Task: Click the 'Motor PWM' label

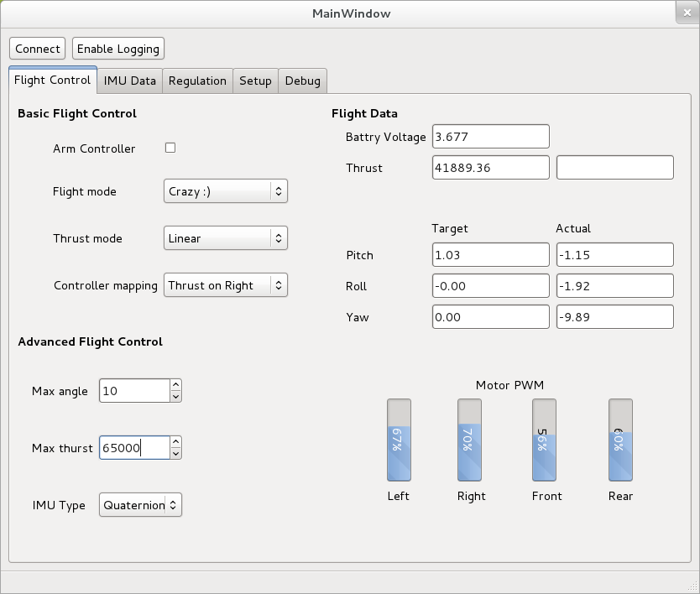Action: tap(509, 385)
